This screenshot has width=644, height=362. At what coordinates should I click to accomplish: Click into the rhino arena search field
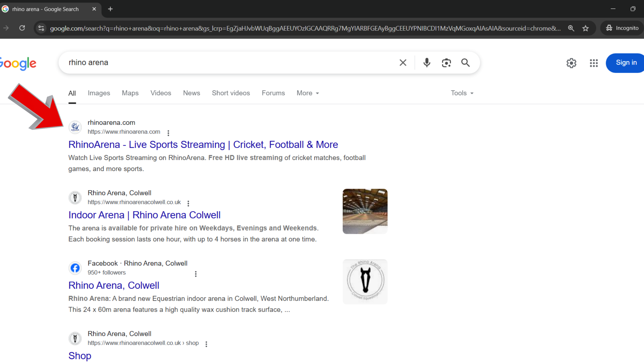click(227, 63)
